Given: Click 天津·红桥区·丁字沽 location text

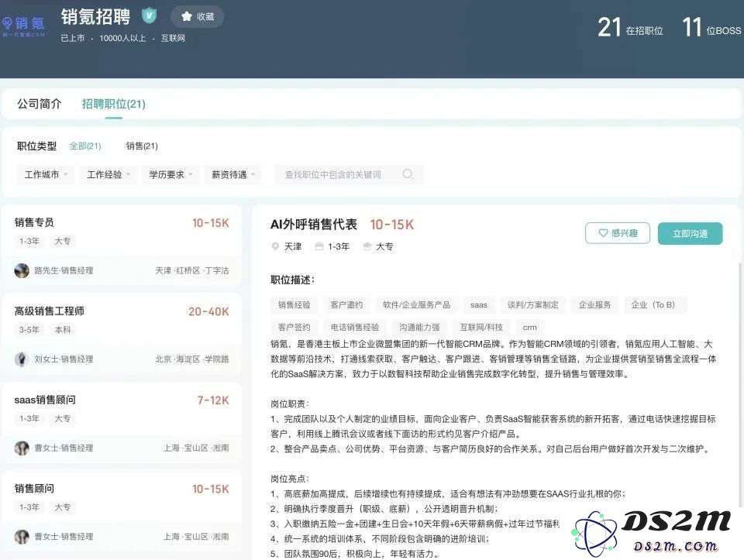Looking at the screenshot, I should pyautogui.click(x=192, y=270).
